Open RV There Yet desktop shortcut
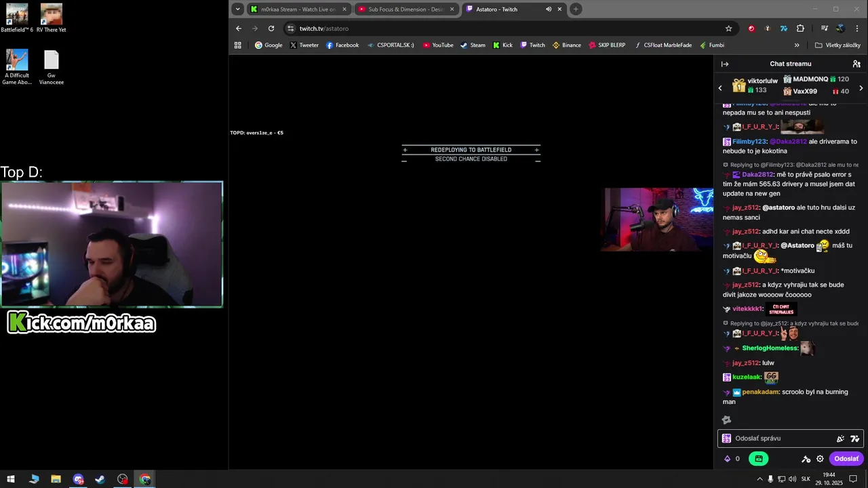Image resolution: width=868 pixels, height=488 pixels. point(51,18)
